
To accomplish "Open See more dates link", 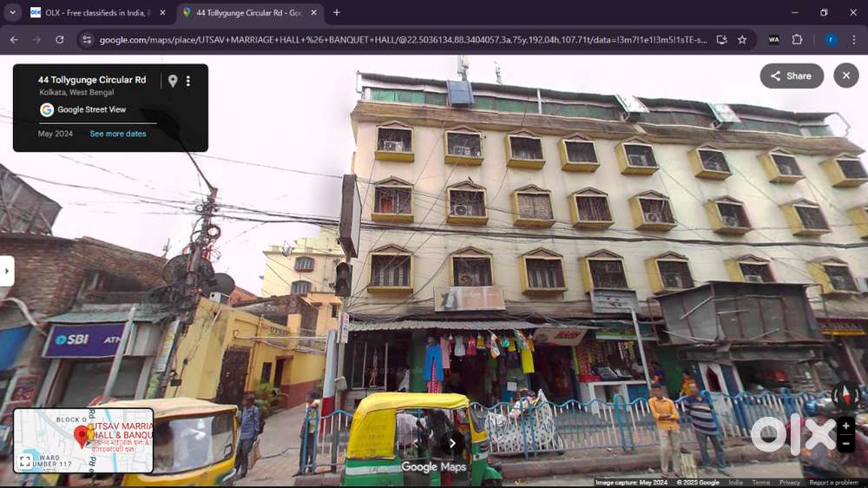I will click(118, 134).
